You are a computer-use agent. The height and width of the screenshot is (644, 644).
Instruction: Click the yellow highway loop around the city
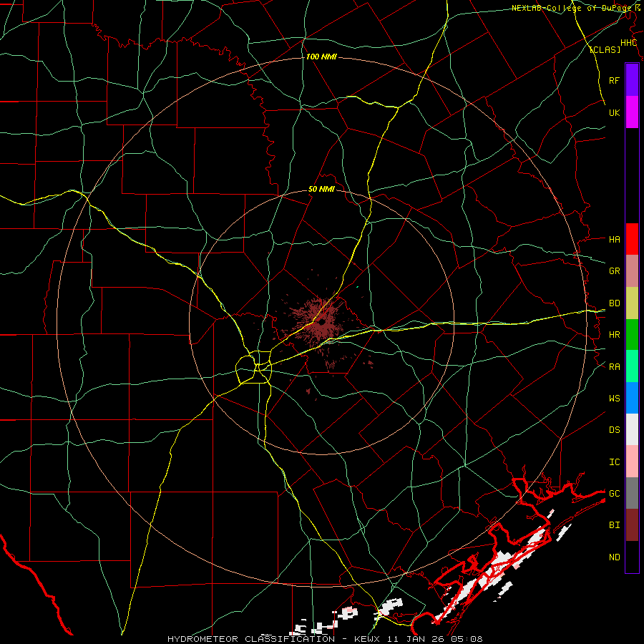pos(254,367)
